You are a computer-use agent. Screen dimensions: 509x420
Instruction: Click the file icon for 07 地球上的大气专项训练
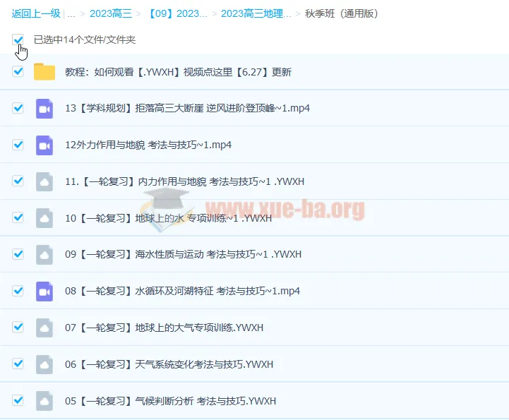[x=44, y=328]
